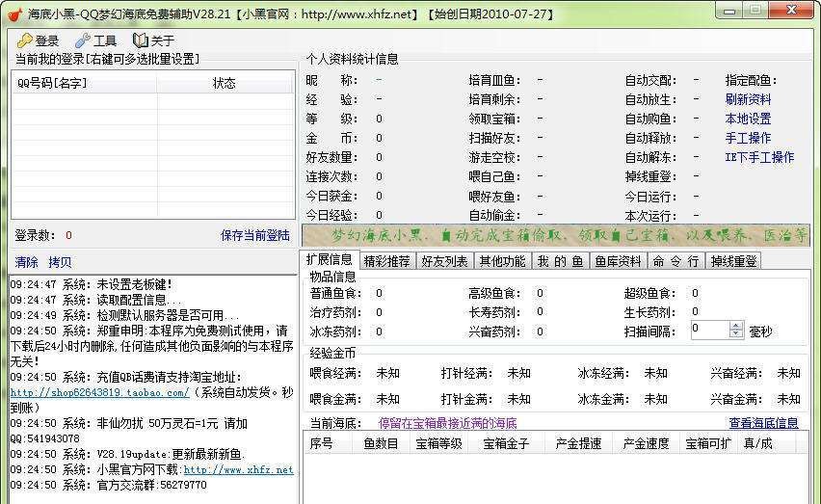Click the 普通鱼食 label
This screenshot has height=504, width=821.
click(335, 293)
